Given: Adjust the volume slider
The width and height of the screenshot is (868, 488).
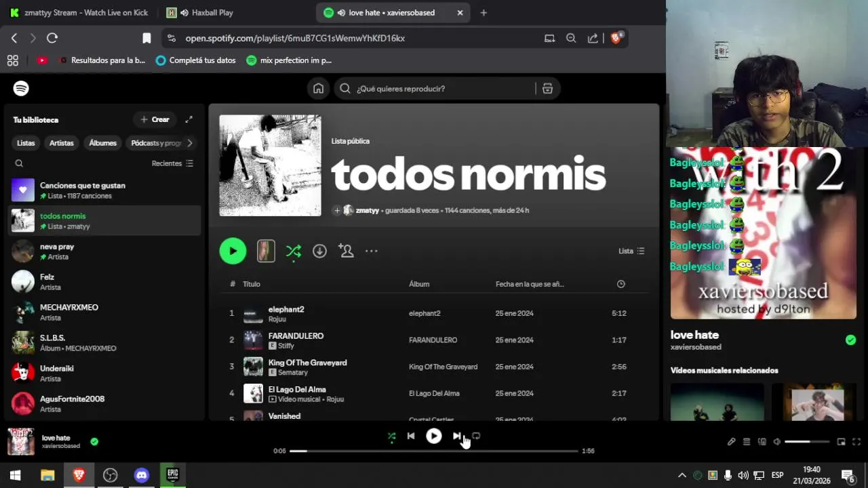Looking at the screenshot, I should pyautogui.click(x=807, y=442).
